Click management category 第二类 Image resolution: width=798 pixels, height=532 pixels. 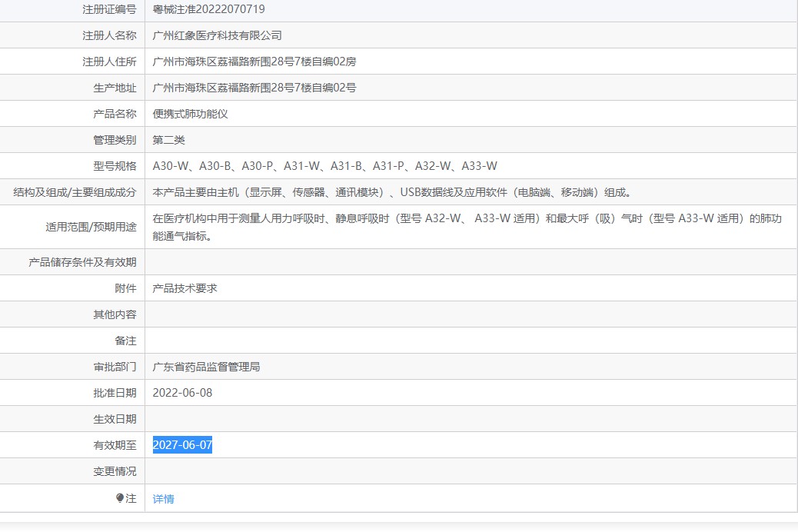[169, 140]
